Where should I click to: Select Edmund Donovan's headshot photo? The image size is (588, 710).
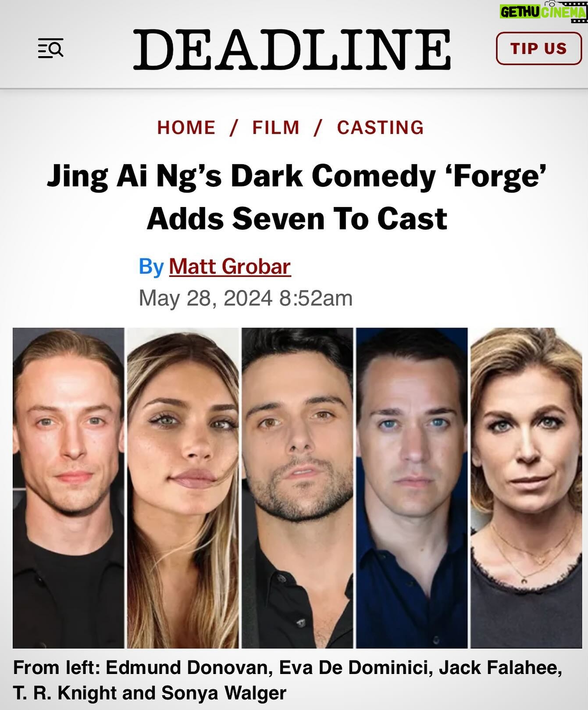68,488
